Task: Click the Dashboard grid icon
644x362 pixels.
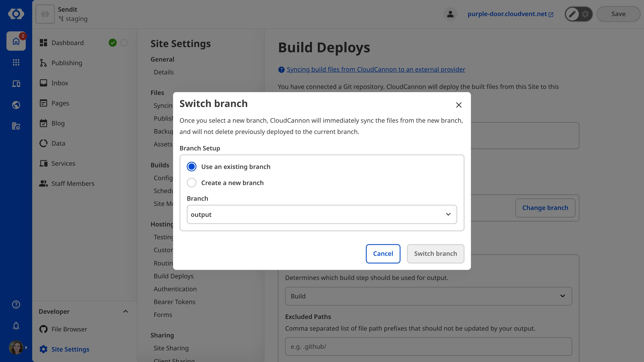Action: coord(43,43)
